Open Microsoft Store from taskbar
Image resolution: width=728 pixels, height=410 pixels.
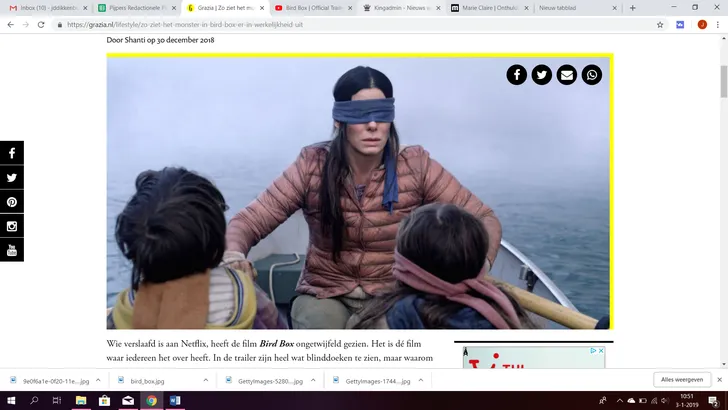[104, 400]
